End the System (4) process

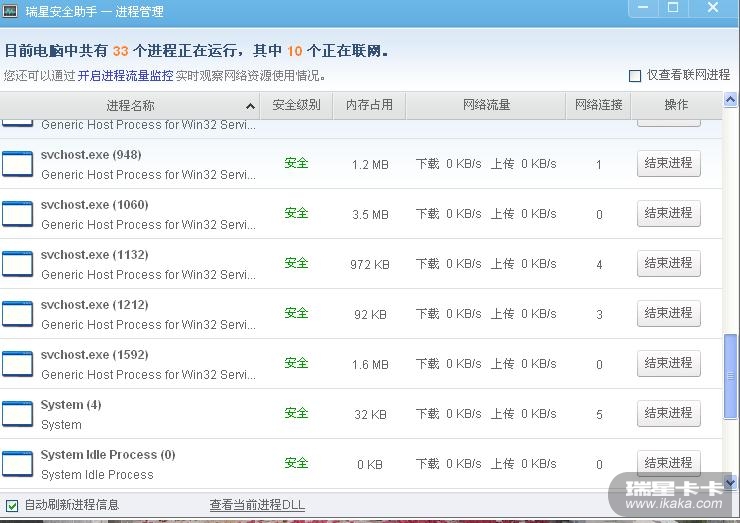tap(668, 413)
